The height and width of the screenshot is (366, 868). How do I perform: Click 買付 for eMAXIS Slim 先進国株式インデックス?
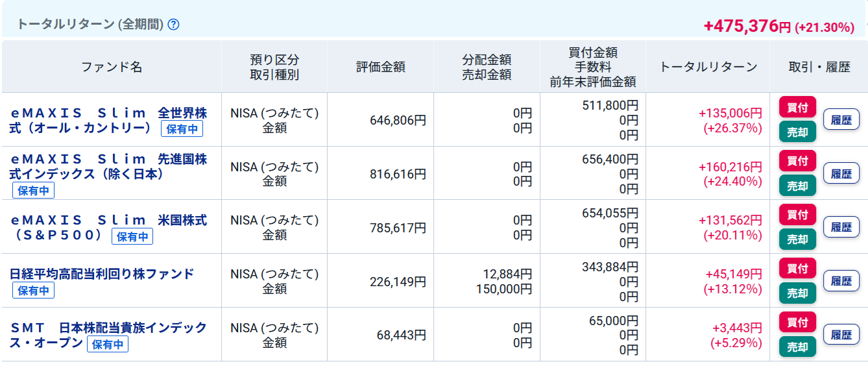tap(797, 160)
